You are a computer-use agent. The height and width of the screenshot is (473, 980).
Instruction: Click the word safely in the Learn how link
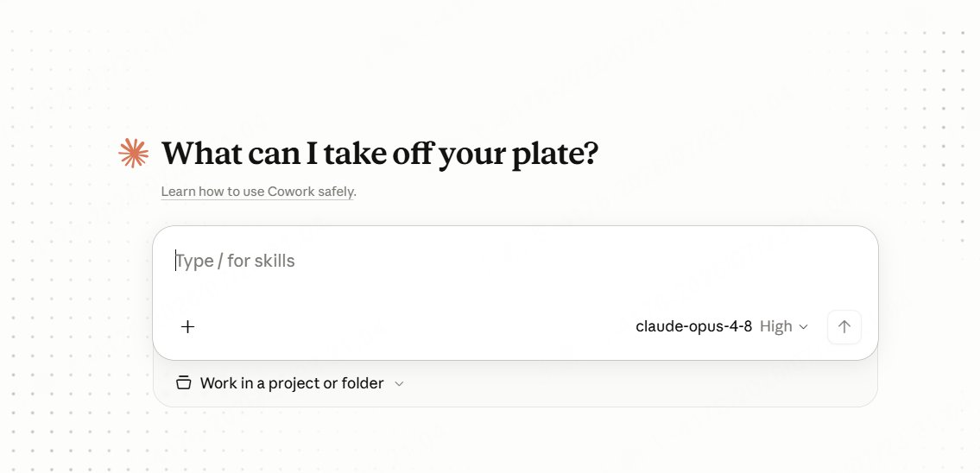pos(336,192)
